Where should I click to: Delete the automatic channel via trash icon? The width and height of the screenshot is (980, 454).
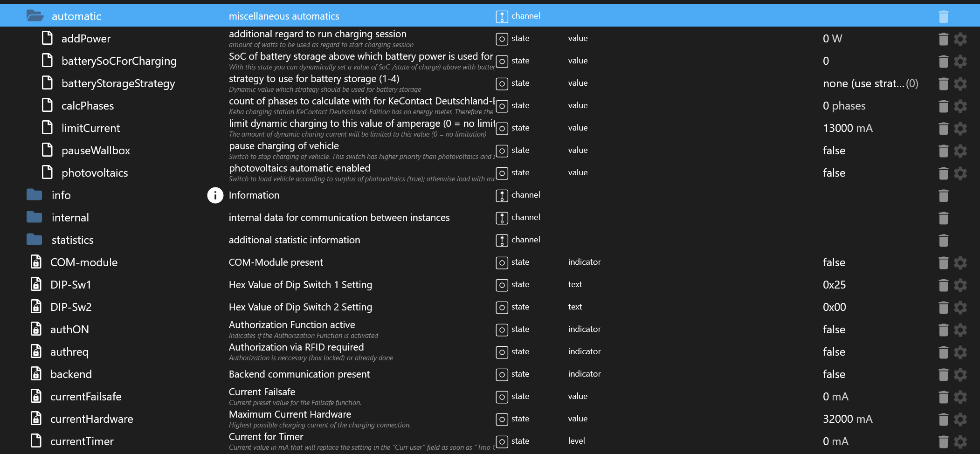(x=943, y=17)
